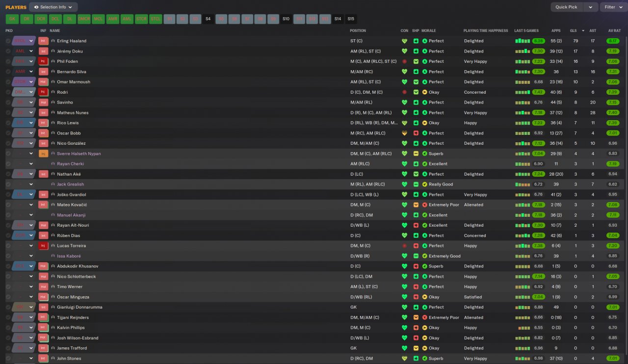628x364 pixels.
Task: Sort by the PLAYING TIME HAPPINESS column header
Action: pyautogui.click(x=486, y=30)
